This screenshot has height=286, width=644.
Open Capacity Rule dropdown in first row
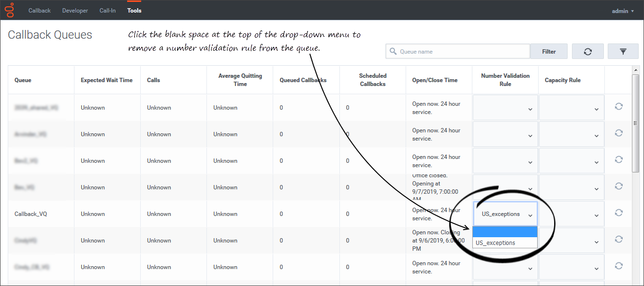coord(571,108)
